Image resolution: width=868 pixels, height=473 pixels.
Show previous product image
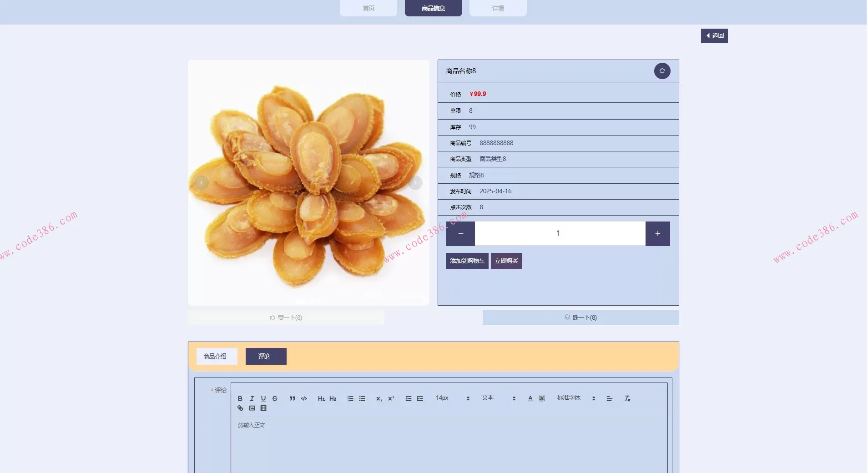coord(202,183)
